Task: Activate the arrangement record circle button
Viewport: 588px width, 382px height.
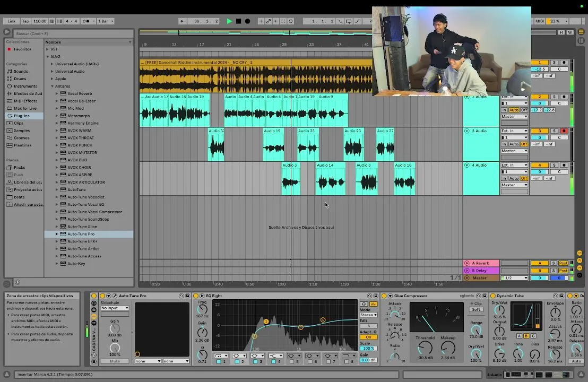Action: coord(247,21)
